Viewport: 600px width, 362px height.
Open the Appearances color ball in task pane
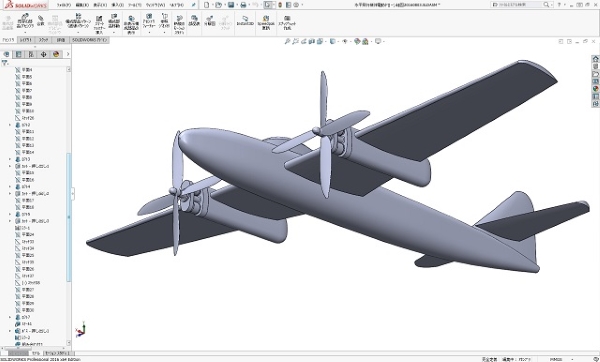pyautogui.click(x=595, y=89)
